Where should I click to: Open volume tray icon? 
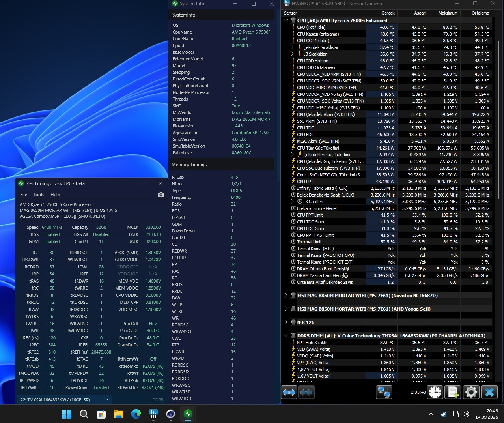[466, 414]
